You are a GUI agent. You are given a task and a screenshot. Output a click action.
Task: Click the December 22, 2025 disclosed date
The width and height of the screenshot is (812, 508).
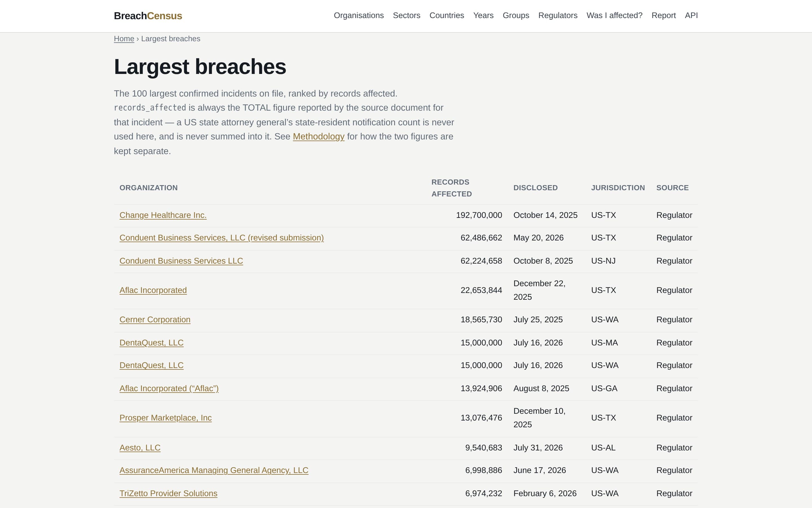click(539, 290)
